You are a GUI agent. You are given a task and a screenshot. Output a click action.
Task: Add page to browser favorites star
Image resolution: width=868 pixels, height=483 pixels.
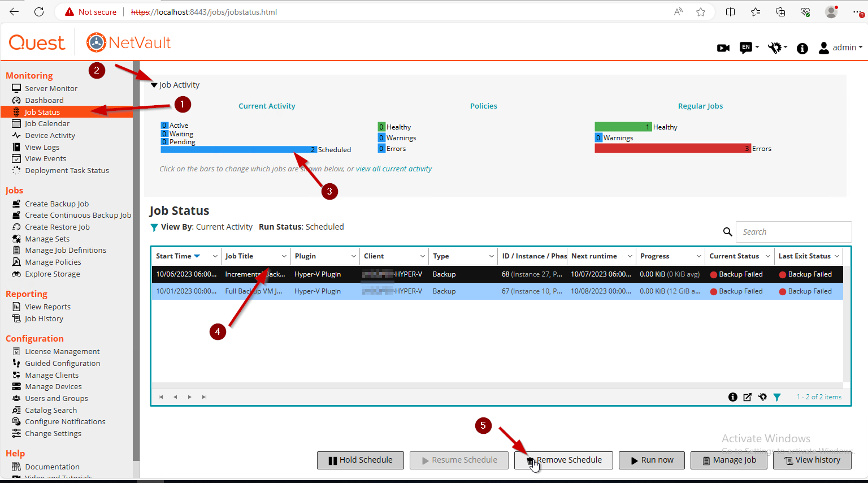701,12
